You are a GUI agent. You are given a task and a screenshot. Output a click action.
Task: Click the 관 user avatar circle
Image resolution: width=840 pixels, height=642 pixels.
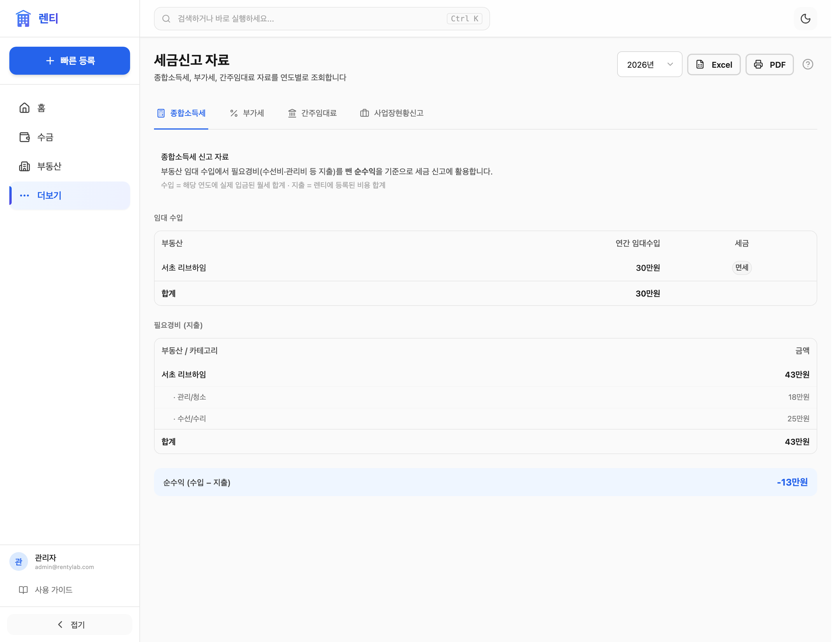tap(18, 561)
